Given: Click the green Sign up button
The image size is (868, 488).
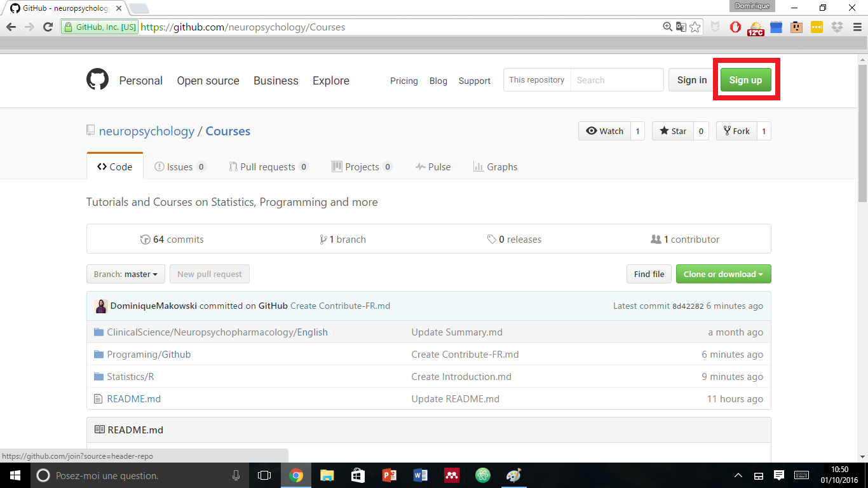Looking at the screenshot, I should 745,80.
